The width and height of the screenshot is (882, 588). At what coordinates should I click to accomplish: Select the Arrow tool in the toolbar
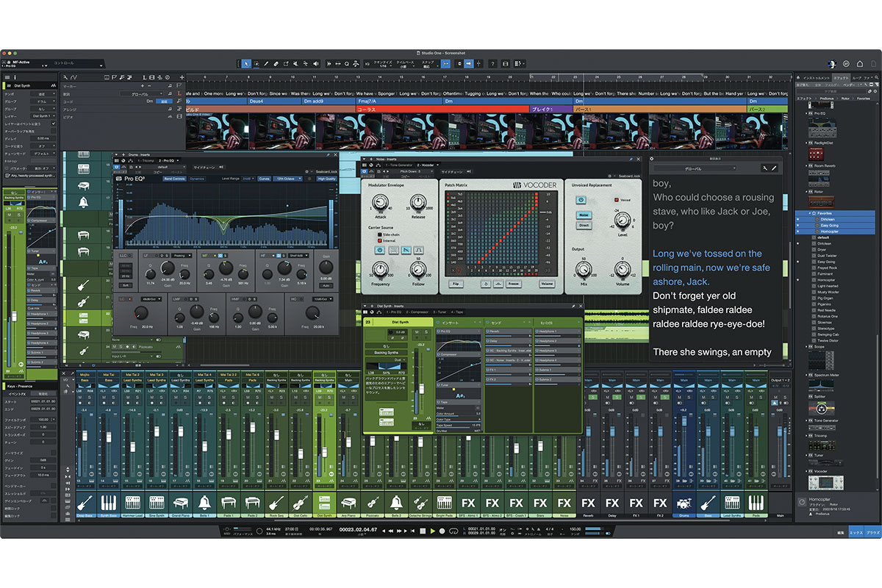click(246, 64)
